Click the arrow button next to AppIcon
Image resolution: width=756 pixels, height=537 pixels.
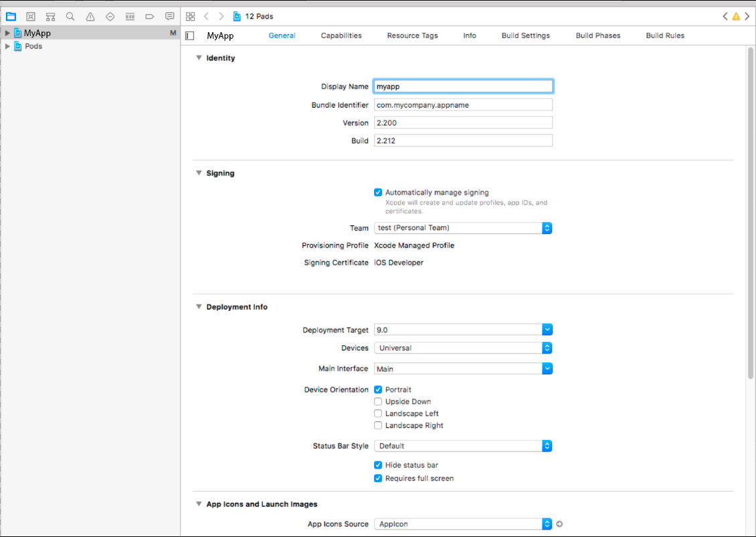(560, 524)
